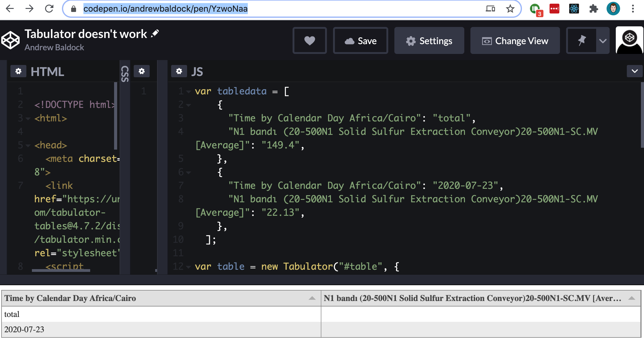Bookmark this page with the star icon

510,9
